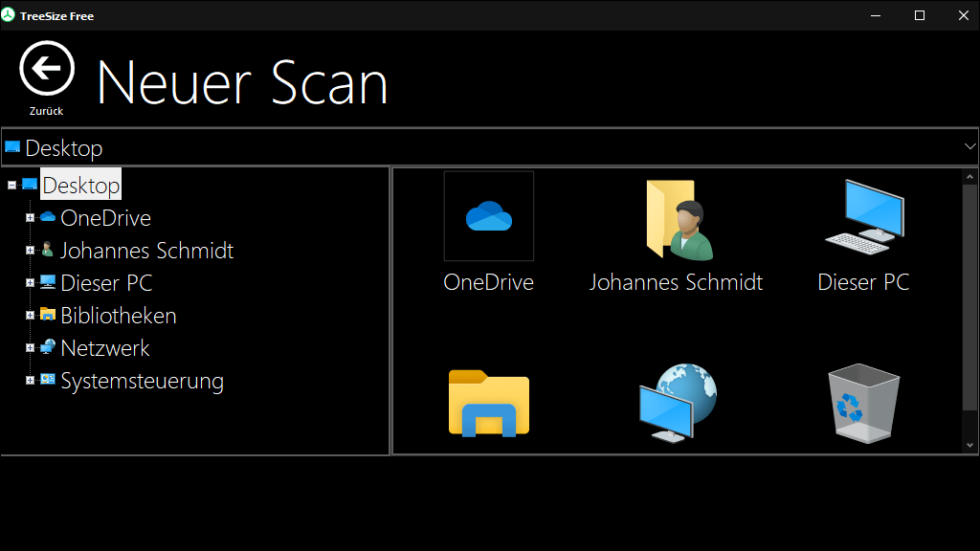980x551 pixels.
Task: Click the Dieser PC label under computer tile
Action: click(x=864, y=282)
